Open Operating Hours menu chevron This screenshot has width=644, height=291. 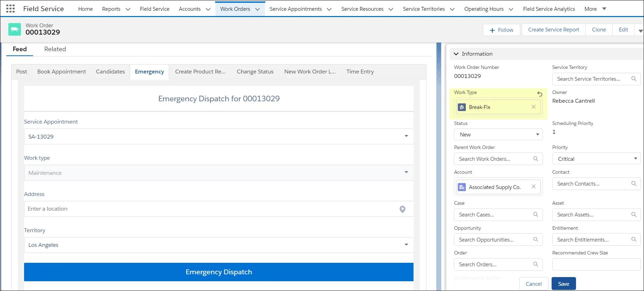(511, 9)
